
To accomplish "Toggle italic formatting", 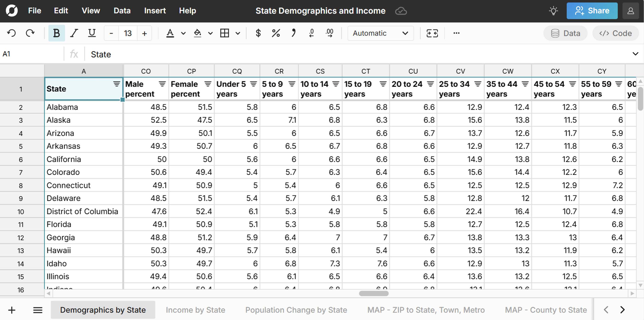I will [74, 33].
